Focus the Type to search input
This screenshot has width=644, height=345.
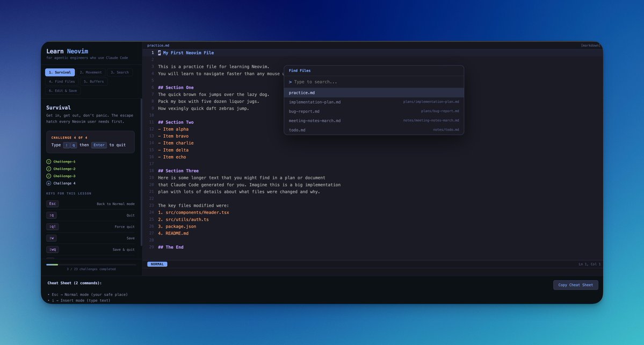(x=374, y=82)
